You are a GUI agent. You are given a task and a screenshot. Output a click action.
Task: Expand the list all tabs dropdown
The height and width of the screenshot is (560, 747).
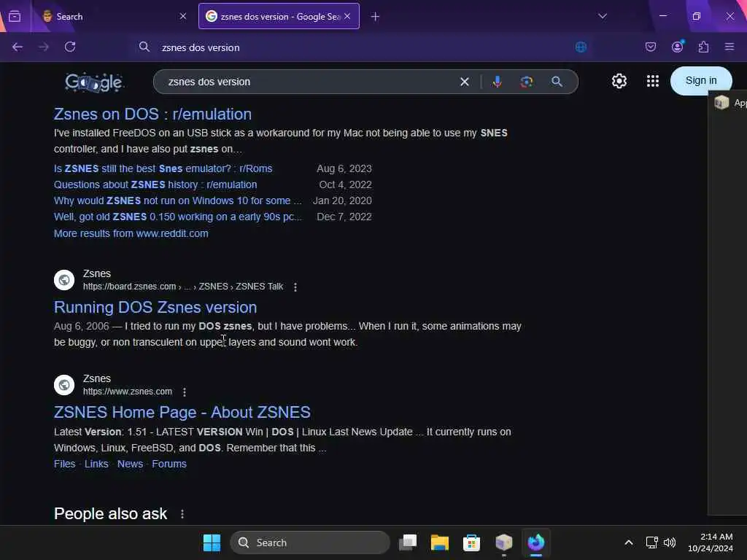point(603,16)
